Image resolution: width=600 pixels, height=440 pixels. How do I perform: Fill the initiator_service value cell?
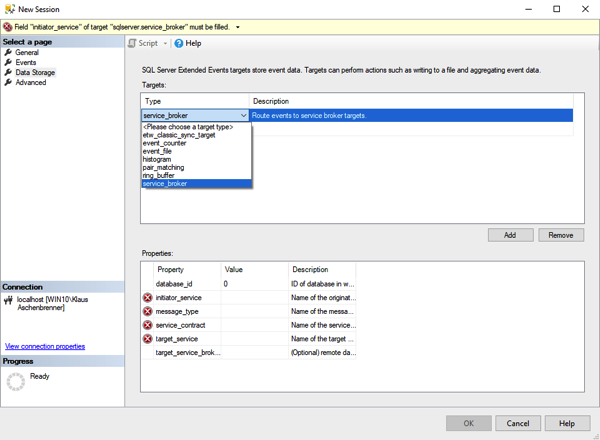pyautogui.click(x=254, y=298)
